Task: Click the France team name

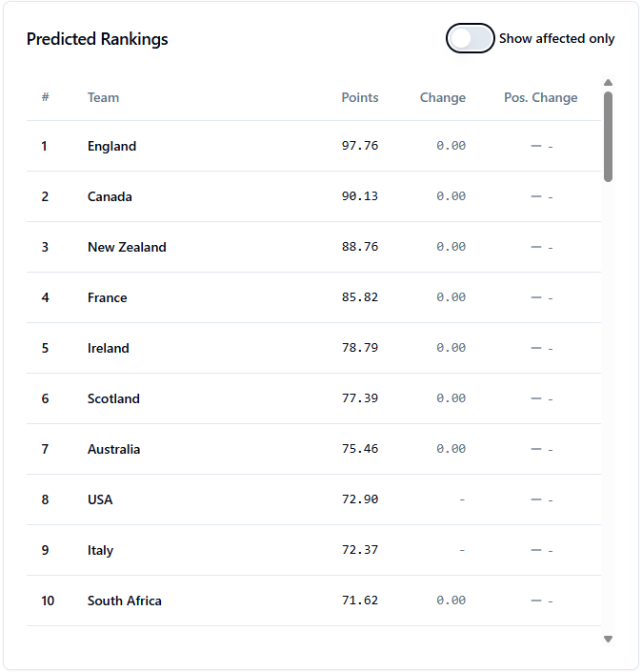Action: pyautogui.click(x=107, y=297)
